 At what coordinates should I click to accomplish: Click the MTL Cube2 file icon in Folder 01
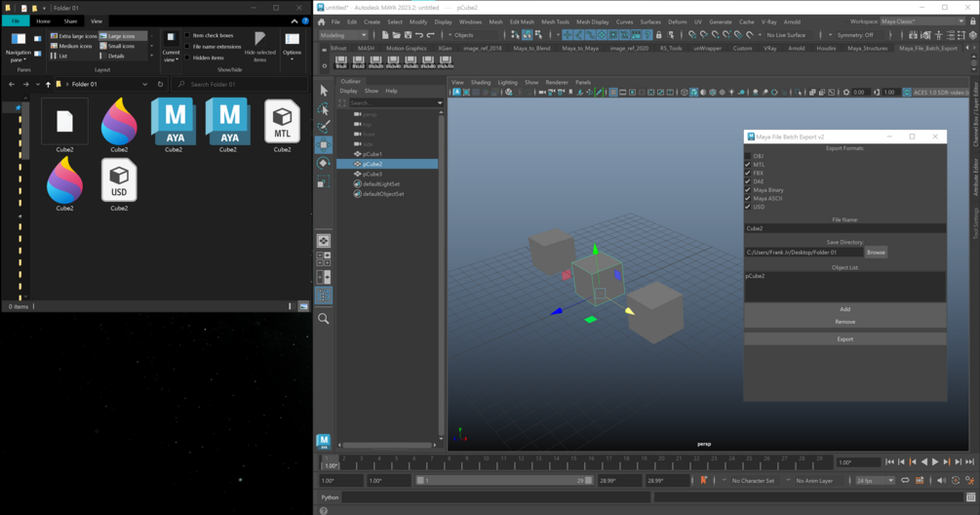282,122
